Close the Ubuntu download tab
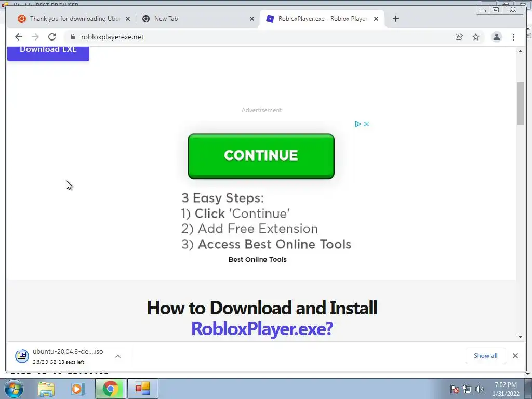 (x=128, y=19)
